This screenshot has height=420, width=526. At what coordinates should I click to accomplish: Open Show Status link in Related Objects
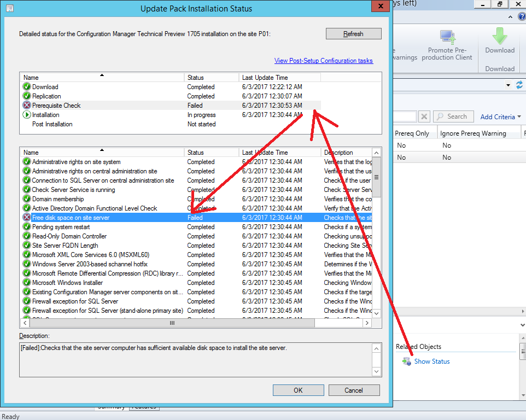coord(432,361)
